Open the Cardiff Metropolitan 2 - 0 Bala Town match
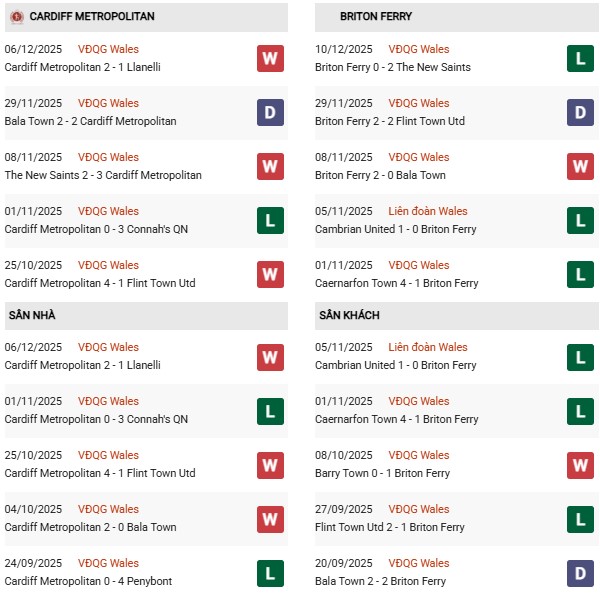The image size is (600, 595). pos(90,527)
